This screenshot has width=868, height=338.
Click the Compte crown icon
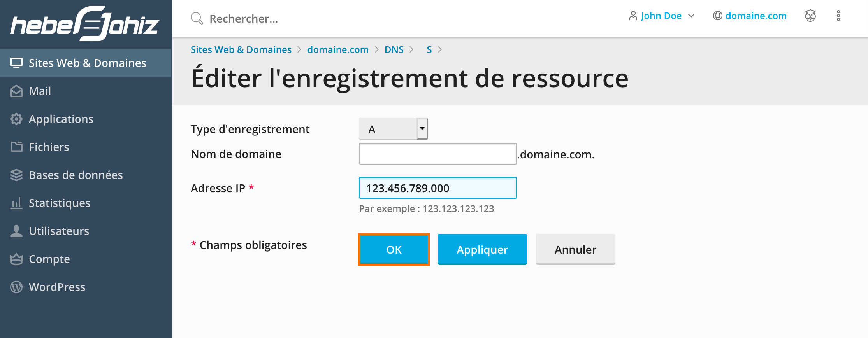[16, 259]
